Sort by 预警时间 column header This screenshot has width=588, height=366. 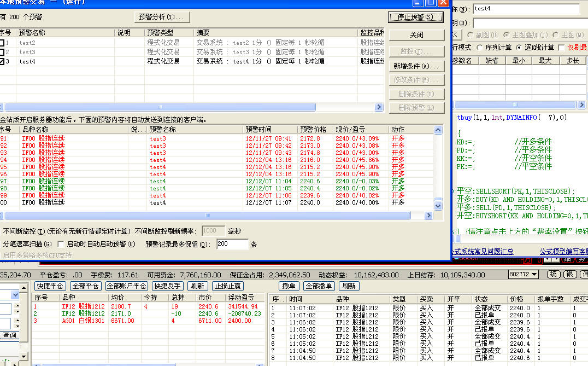point(270,130)
